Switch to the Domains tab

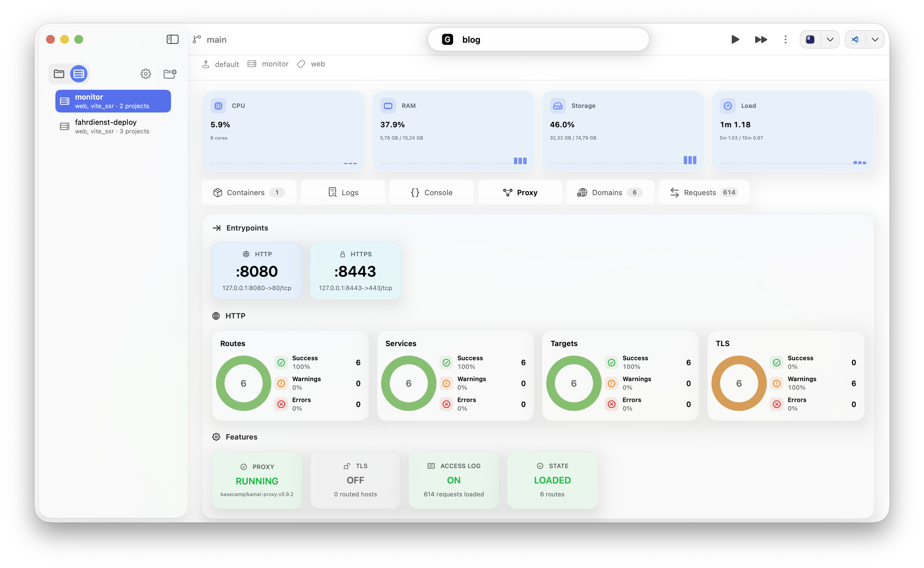(610, 192)
